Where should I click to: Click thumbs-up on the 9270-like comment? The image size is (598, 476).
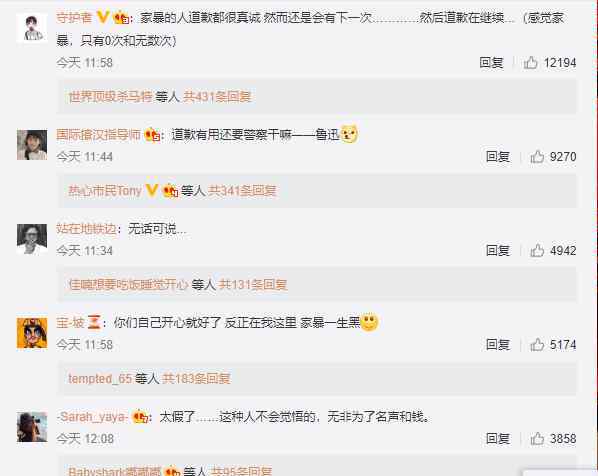tap(537, 156)
